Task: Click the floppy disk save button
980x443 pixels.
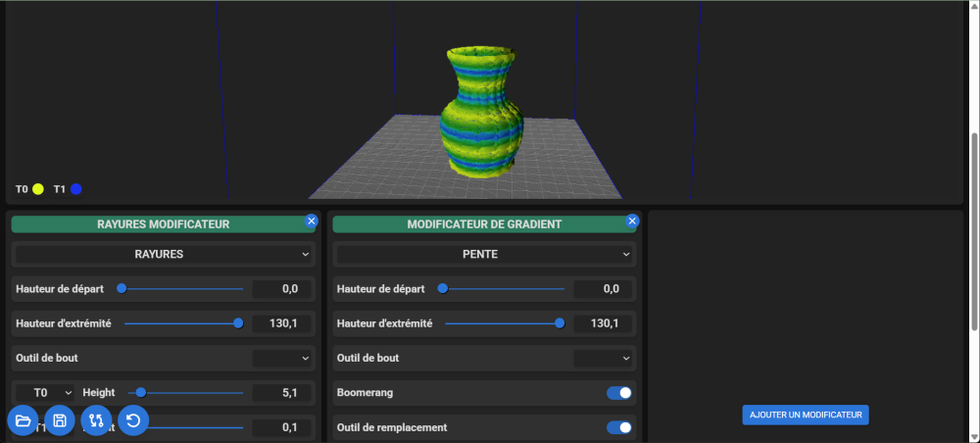Action: click(60, 421)
